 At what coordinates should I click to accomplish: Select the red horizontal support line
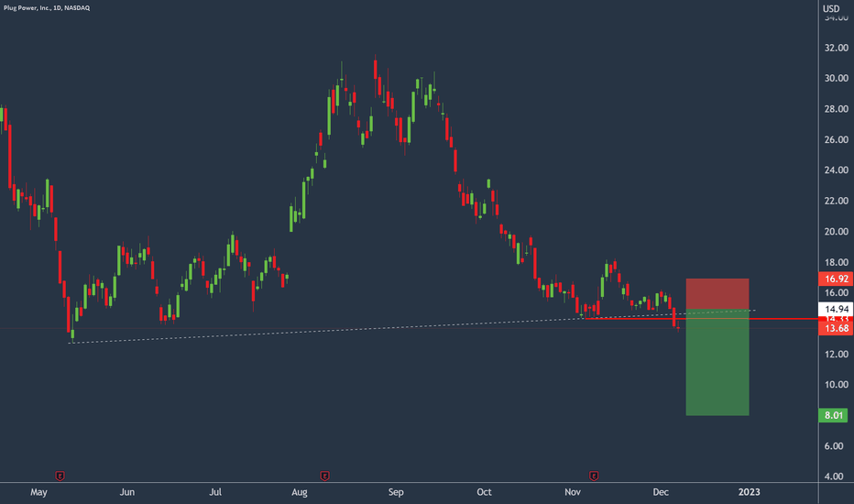click(700, 319)
